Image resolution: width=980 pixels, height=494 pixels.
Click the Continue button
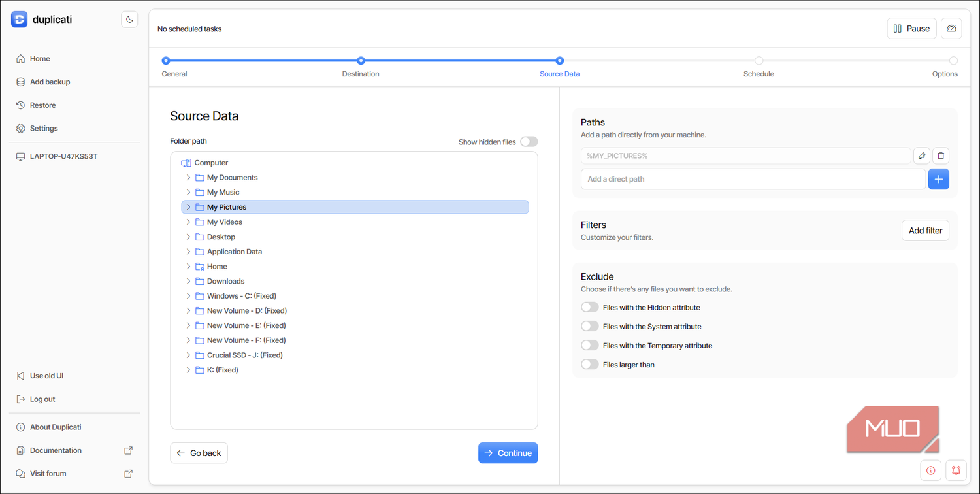[508, 453]
